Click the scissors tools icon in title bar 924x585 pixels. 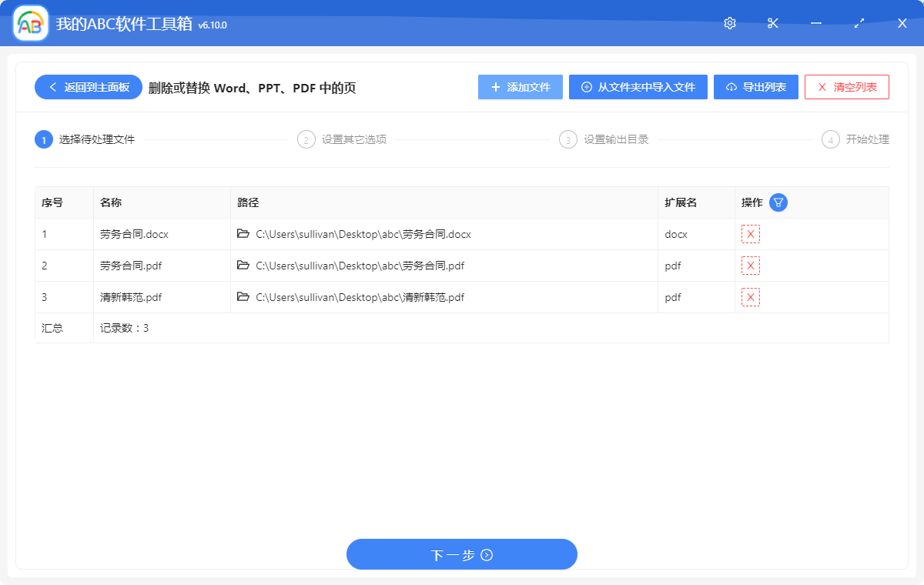coord(772,23)
